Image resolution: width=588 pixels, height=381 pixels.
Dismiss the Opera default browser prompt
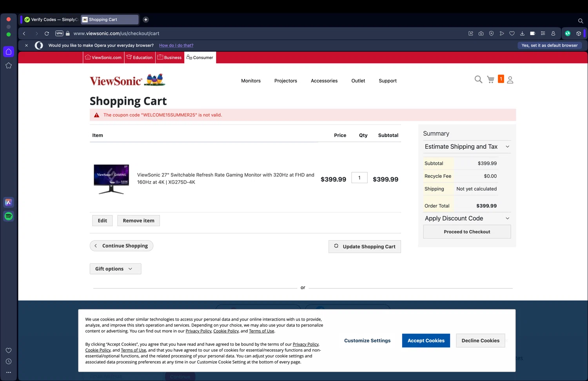(26, 46)
